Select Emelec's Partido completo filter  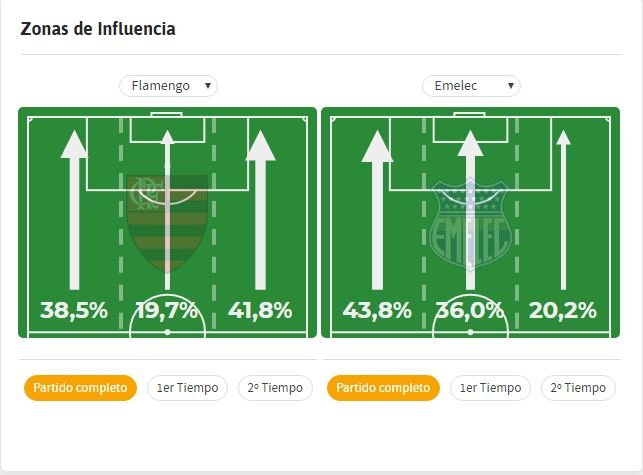[x=383, y=388]
